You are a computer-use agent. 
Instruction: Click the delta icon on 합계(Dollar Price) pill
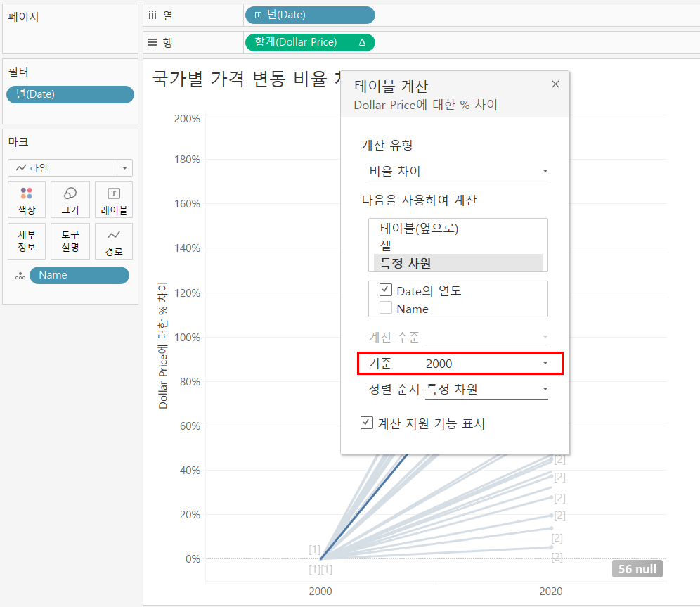click(x=362, y=42)
